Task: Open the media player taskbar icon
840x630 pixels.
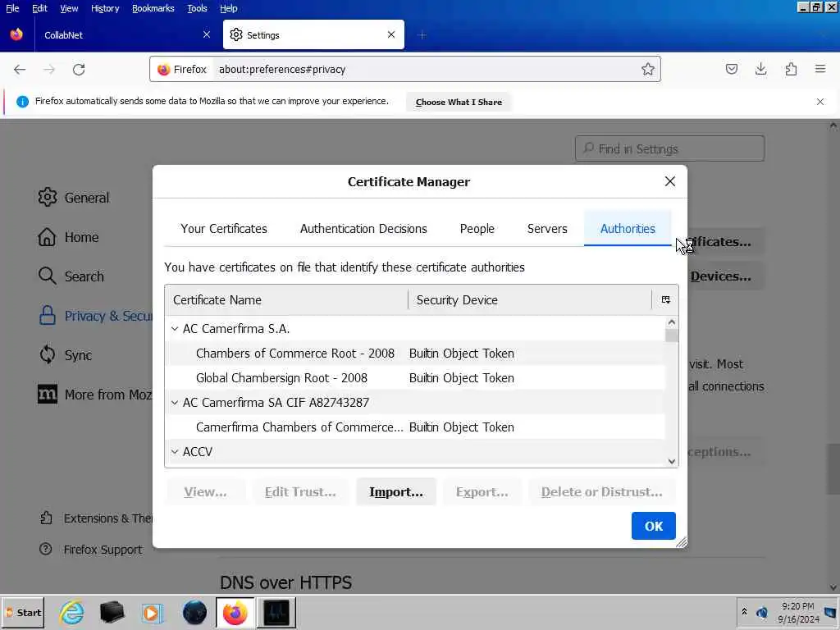Action: [x=152, y=612]
